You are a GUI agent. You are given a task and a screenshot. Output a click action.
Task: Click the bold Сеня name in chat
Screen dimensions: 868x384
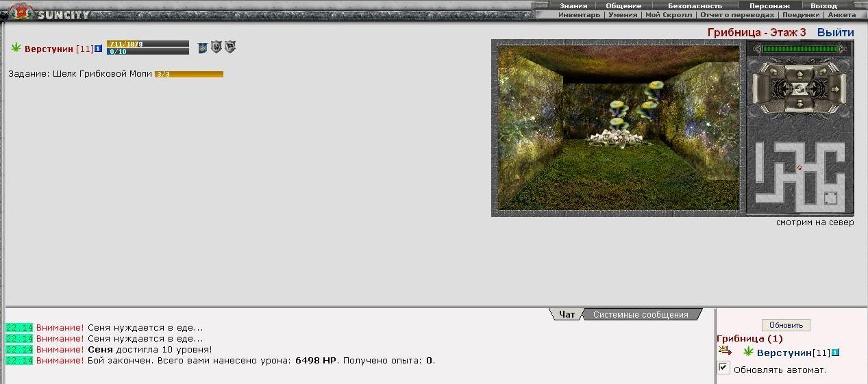coord(100,349)
